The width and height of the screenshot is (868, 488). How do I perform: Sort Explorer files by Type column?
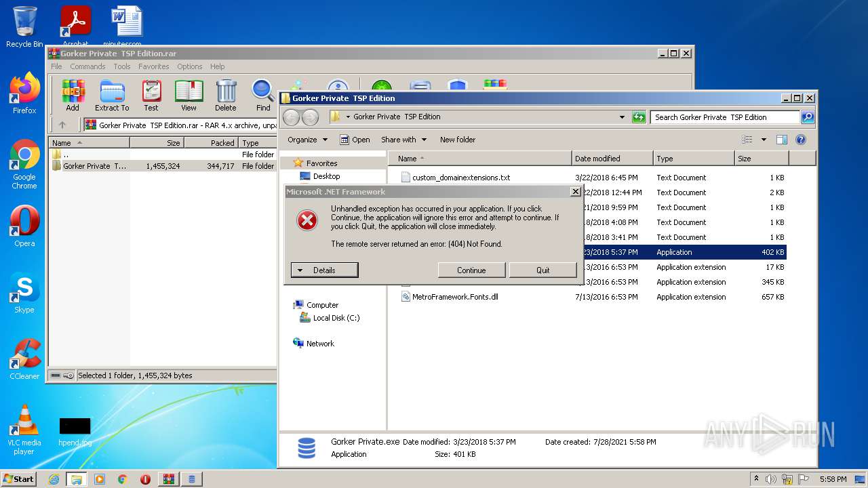[x=694, y=159]
